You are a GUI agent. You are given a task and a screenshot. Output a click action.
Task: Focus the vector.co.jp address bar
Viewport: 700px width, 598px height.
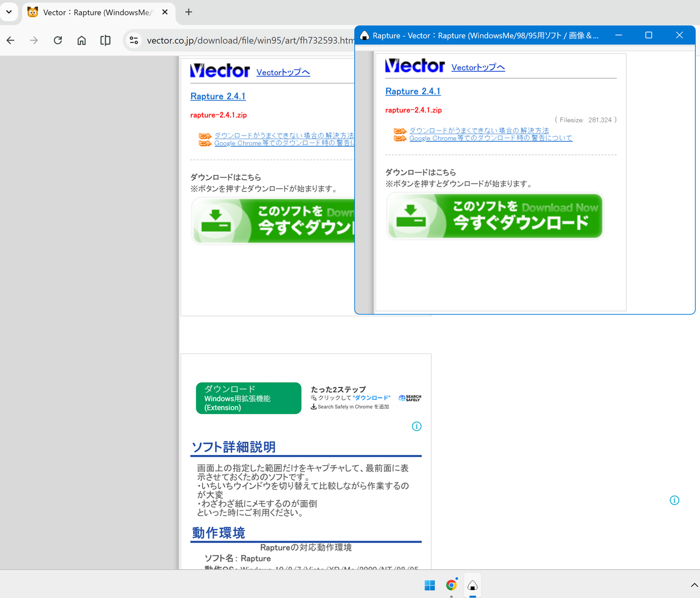tap(250, 40)
